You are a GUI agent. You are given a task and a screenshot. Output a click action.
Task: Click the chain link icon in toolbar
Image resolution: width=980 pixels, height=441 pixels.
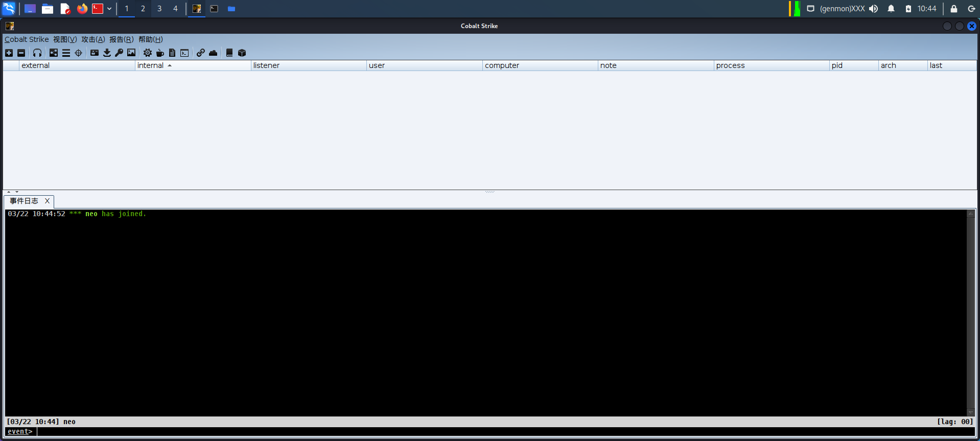click(x=201, y=53)
